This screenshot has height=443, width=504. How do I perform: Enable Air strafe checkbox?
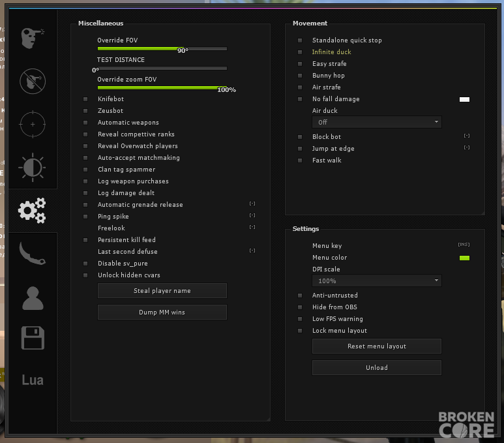300,87
